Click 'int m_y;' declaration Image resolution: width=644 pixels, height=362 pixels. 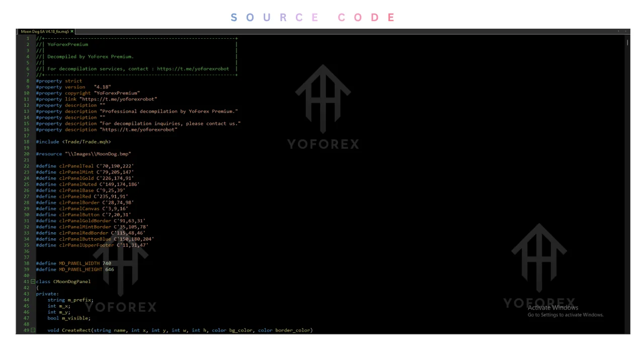(x=59, y=312)
